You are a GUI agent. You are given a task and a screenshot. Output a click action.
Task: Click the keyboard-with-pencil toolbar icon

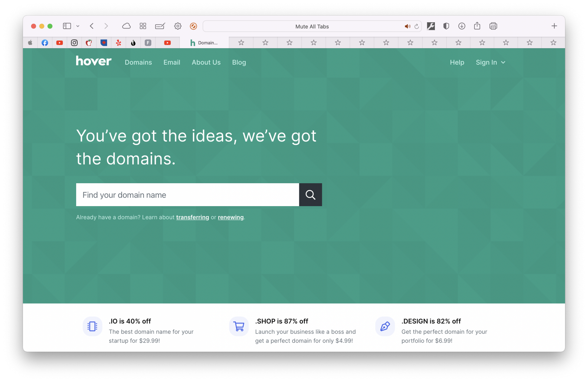point(160,26)
